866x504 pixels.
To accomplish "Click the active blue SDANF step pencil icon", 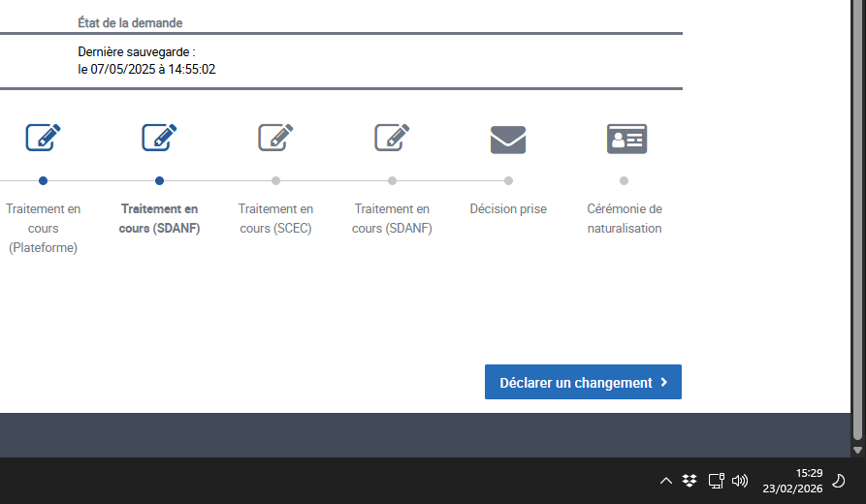I will (159, 138).
